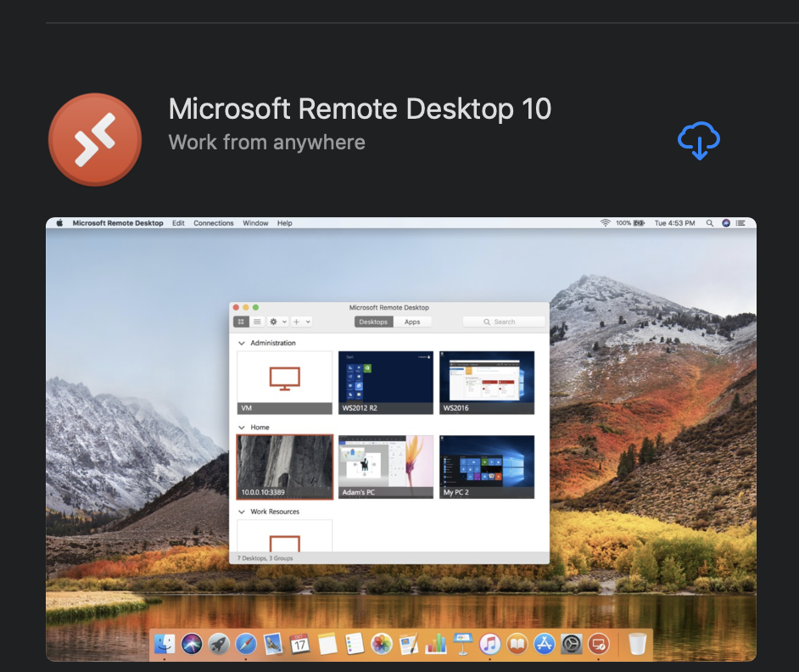Collapse the Administration group

(x=242, y=343)
